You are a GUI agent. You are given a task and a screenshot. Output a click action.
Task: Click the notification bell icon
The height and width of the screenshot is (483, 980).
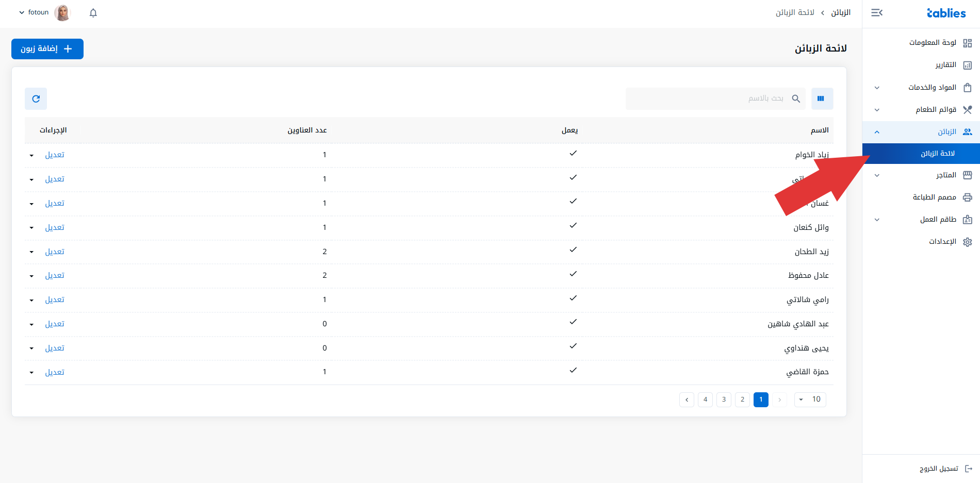pyautogui.click(x=93, y=13)
